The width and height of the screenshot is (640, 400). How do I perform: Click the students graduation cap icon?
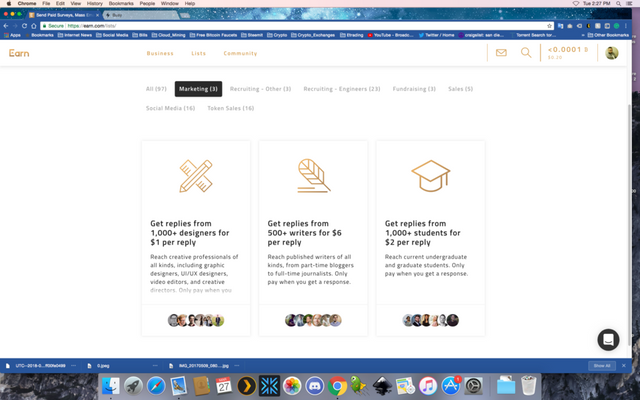(431, 176)
